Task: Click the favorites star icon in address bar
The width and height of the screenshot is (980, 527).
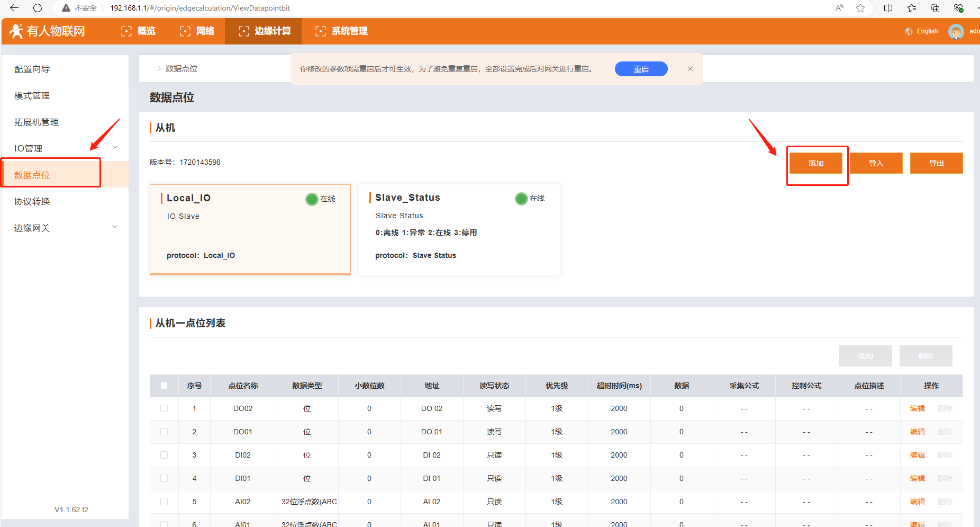Action: tap(860, 8)
